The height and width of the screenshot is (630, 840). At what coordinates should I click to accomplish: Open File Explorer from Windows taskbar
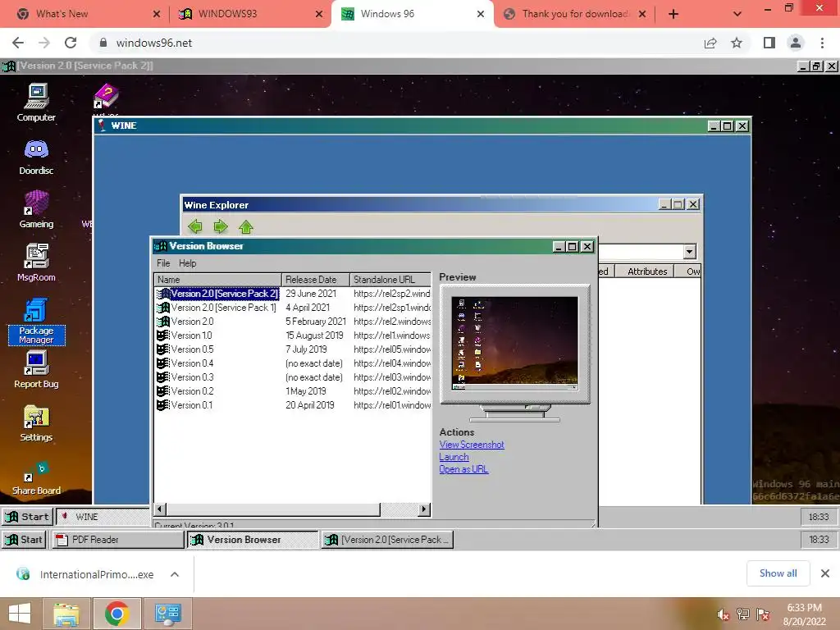point(66,614)
